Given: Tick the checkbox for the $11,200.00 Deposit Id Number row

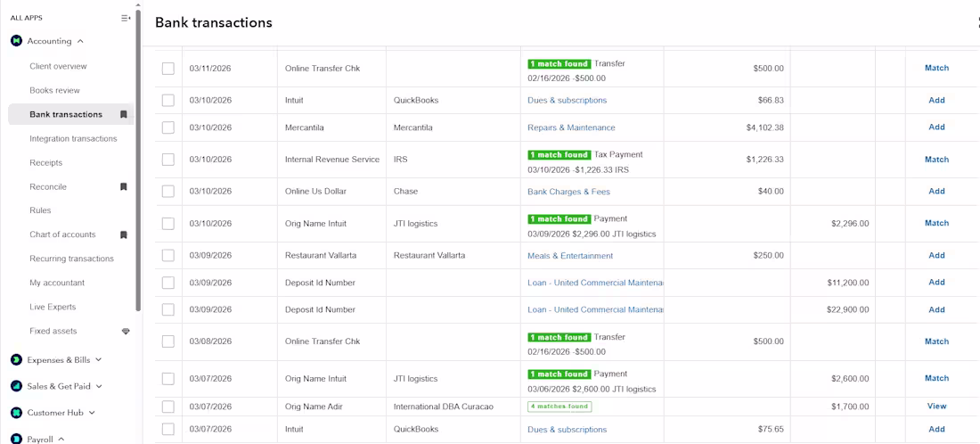Looking at the screenshot, I should click(168, 283).
